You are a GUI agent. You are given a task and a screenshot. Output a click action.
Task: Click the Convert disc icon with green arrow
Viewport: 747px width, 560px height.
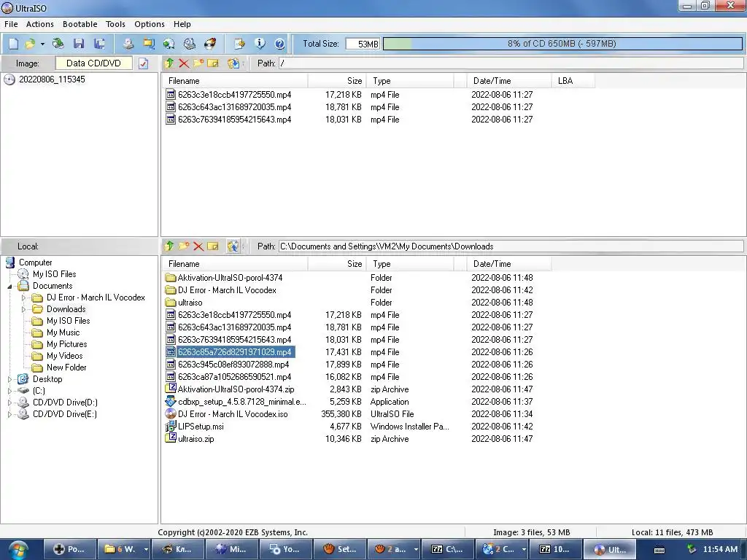169,44
